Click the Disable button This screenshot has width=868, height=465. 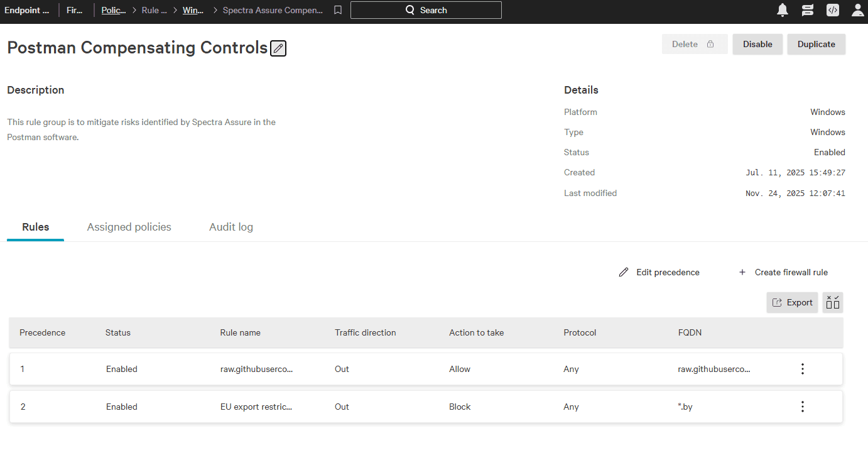[x=757, y=44]
